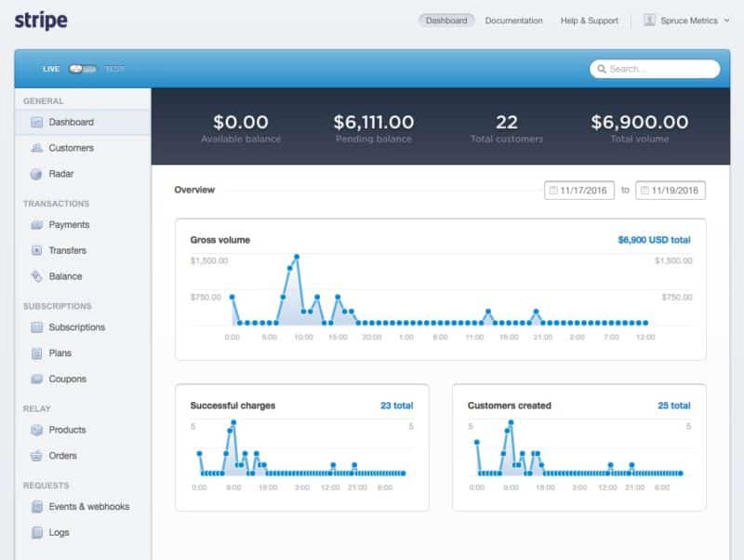
Task: Click the Payments card icon
Action: coord(36,225)
